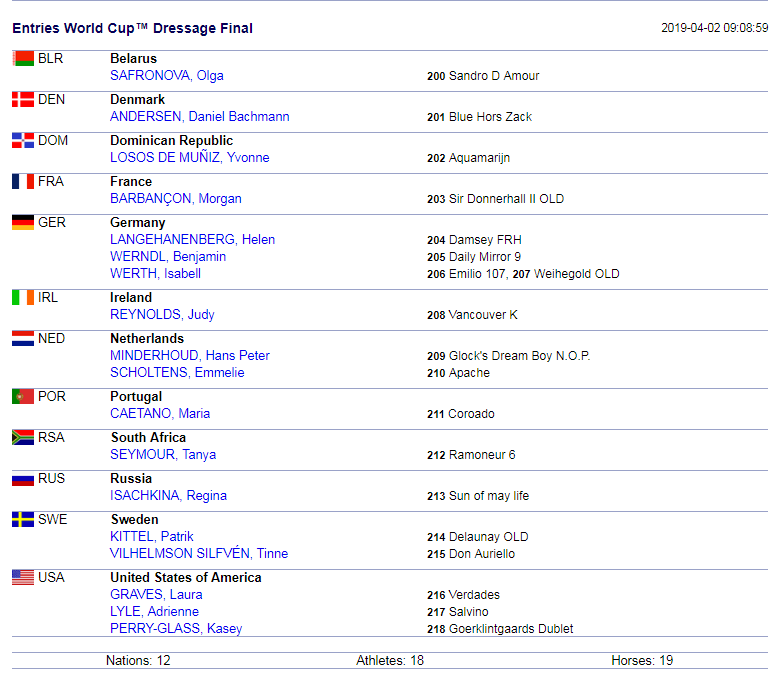Open GRAVES, Laura athlete link
781x676 pixels.
coord(156,595)
